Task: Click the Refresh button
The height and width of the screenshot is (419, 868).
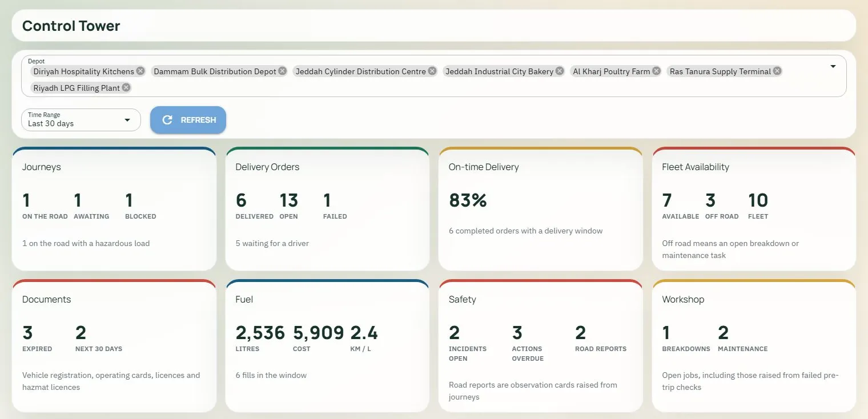Action: [188, 120]
